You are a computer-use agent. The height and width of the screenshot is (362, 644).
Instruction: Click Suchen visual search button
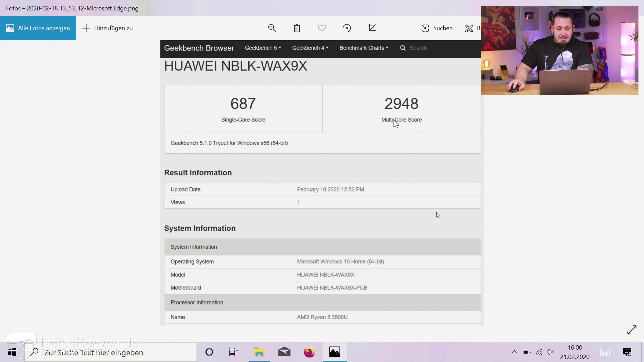[437, 28]
